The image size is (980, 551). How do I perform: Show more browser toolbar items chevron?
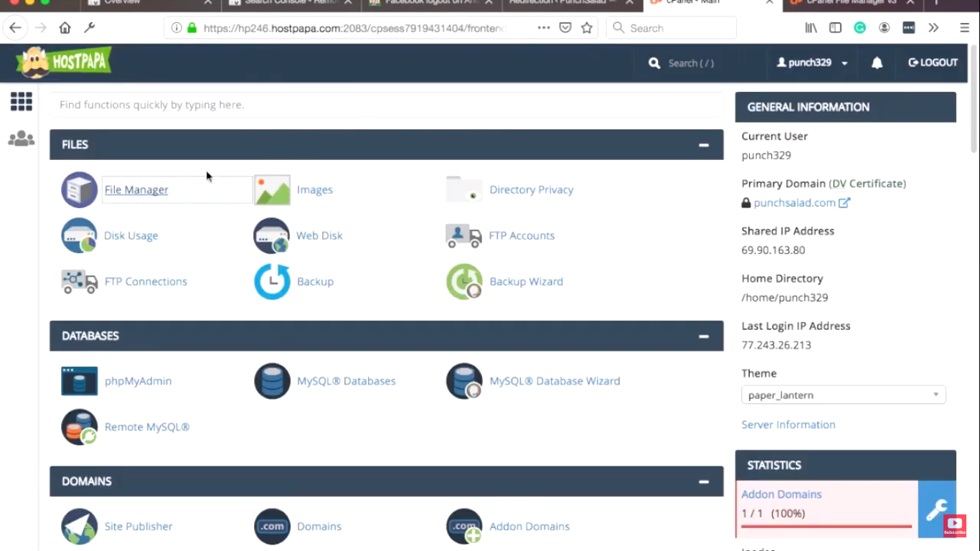(933, 28)
